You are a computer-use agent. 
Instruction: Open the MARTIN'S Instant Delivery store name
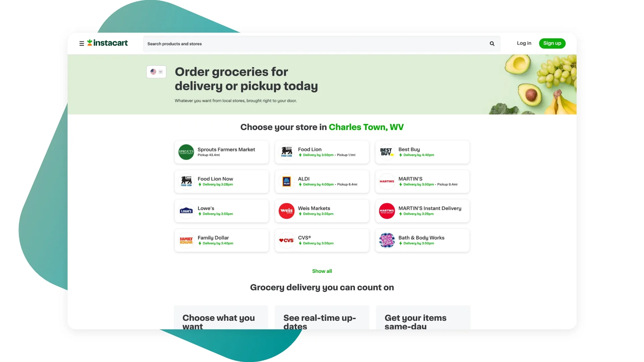[x=430, y=208]
